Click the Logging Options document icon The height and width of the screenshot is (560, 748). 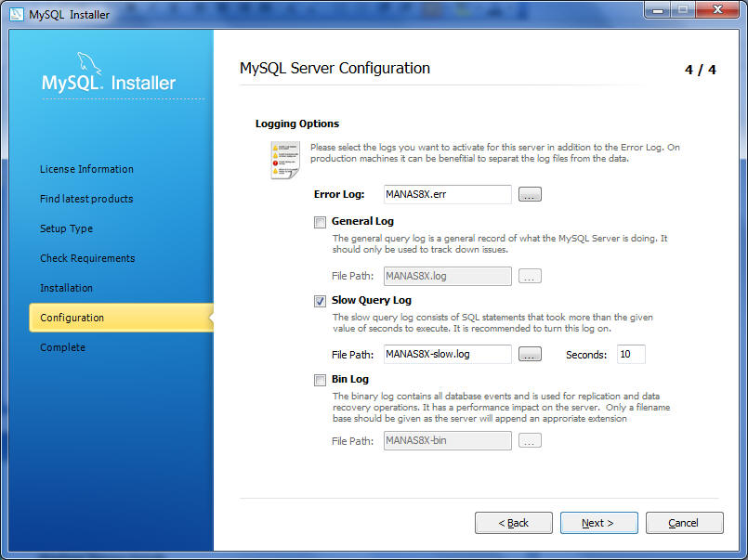[284, 160]
